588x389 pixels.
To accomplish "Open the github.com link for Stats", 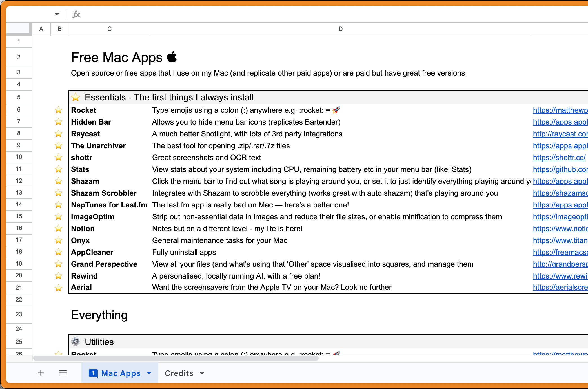I will pyautogui.click(x=560, y=169).
